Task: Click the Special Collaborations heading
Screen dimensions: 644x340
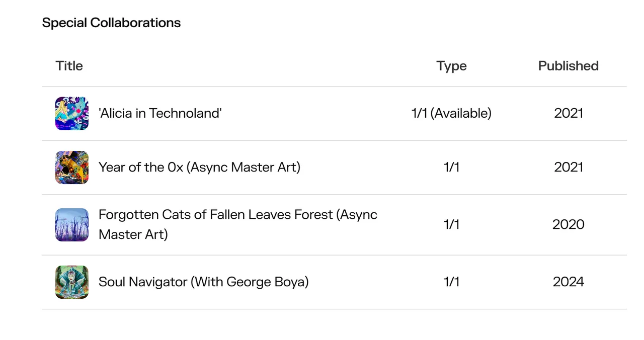Action: click(111, 23)
